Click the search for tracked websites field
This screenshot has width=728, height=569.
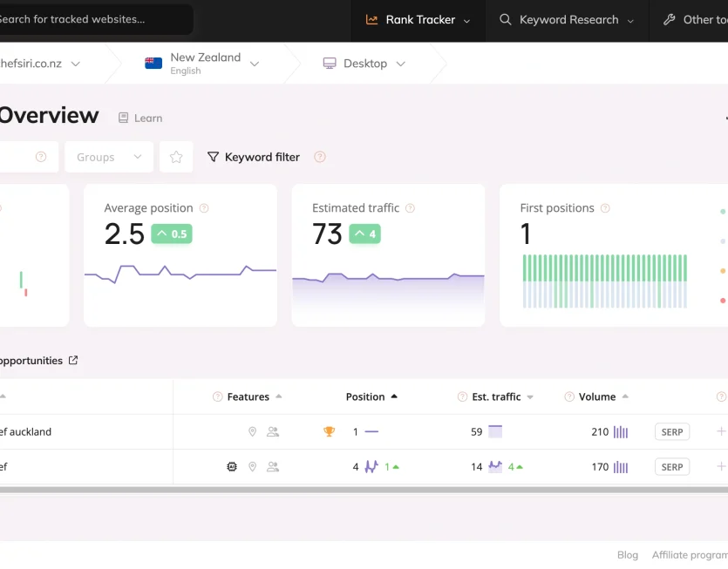tap(95, 19)
